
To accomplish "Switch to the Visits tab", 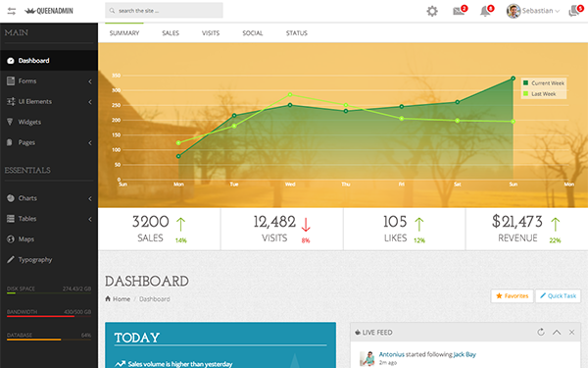I will 211,33.
